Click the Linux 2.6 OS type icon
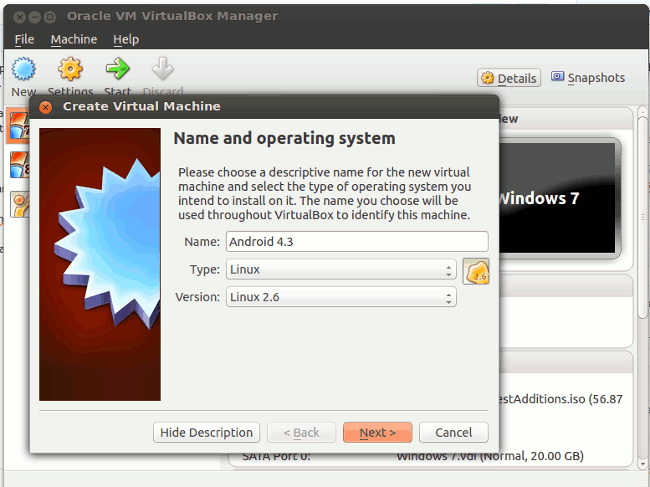The image size is (650, 487). tap(476, 270)
